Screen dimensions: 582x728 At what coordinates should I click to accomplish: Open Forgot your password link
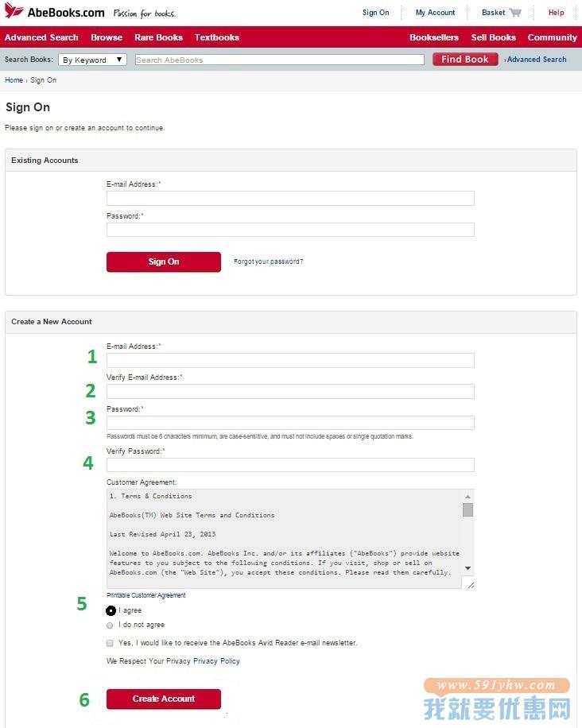[268, 261]
